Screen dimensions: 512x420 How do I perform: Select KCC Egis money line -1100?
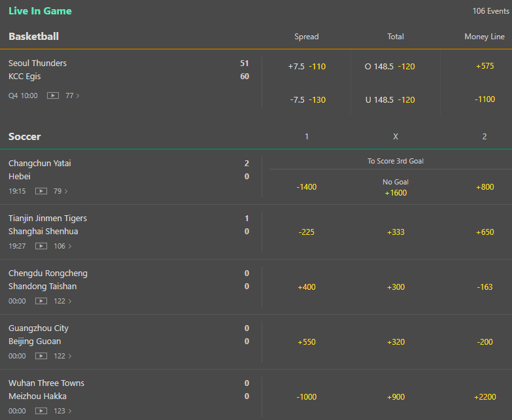click(485, 99)
